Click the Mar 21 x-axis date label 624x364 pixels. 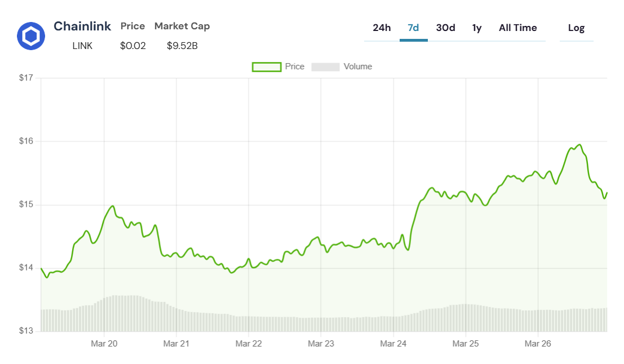point(176,344)
